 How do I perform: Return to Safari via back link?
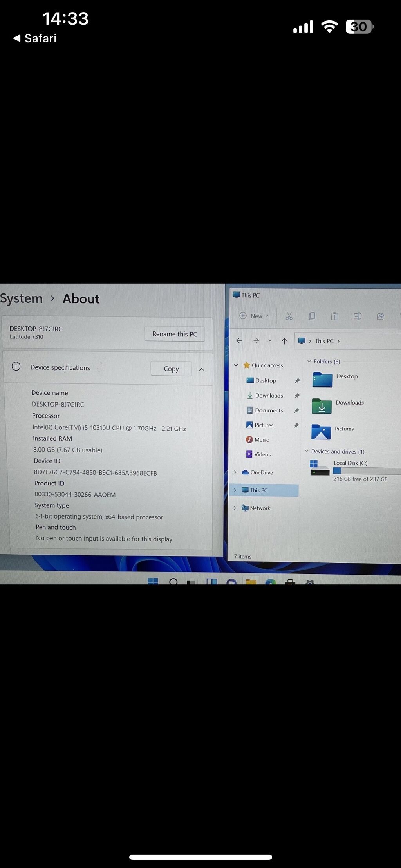click(35, 38)
